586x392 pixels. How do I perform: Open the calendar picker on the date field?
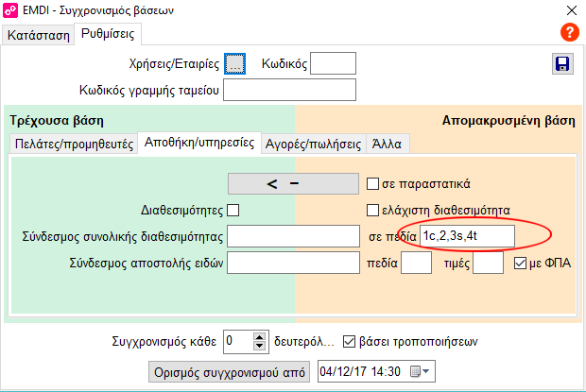pyautogui.click(x=420, y=371)
